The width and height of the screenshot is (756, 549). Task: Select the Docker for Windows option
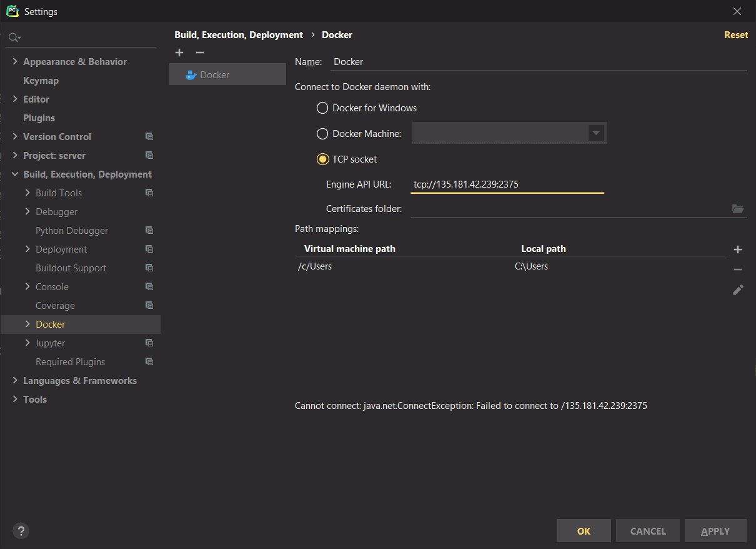322,108
